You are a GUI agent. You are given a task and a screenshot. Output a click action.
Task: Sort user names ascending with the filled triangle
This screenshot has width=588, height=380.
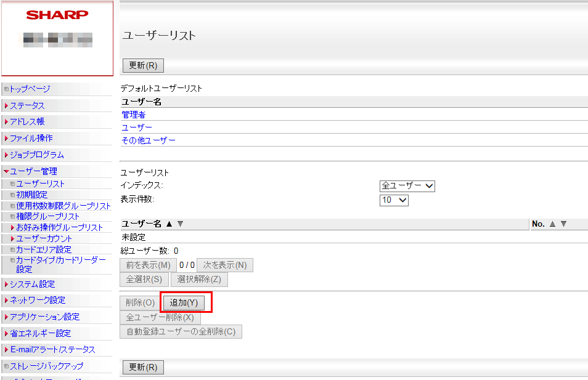pos(169,224)
